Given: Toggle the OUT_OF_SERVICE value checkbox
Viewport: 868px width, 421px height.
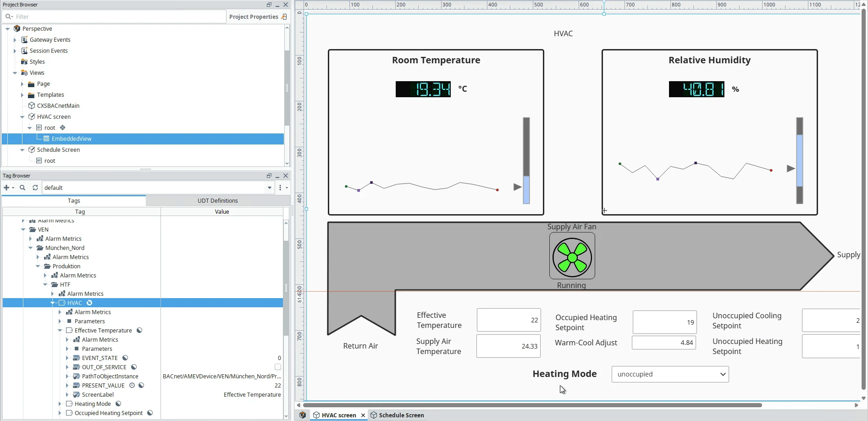Looking at the screenshot, I should [277, 367].
